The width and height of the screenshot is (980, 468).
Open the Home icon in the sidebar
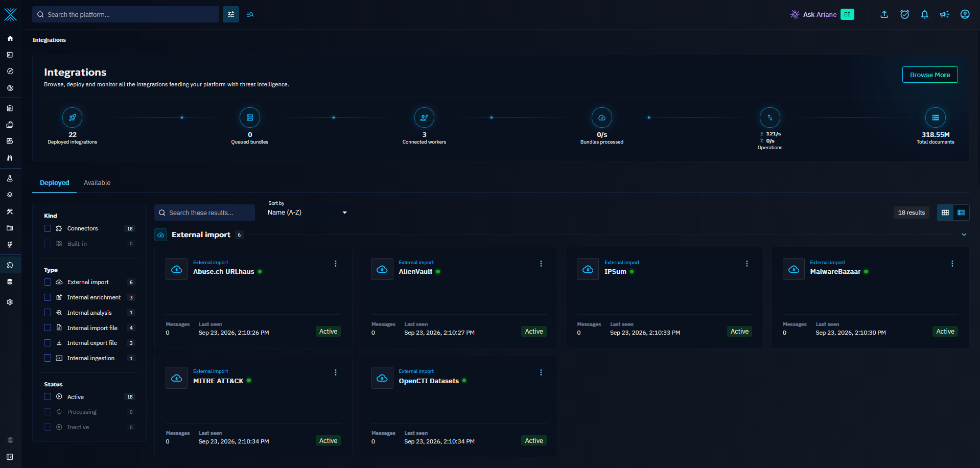pos(10,38)
